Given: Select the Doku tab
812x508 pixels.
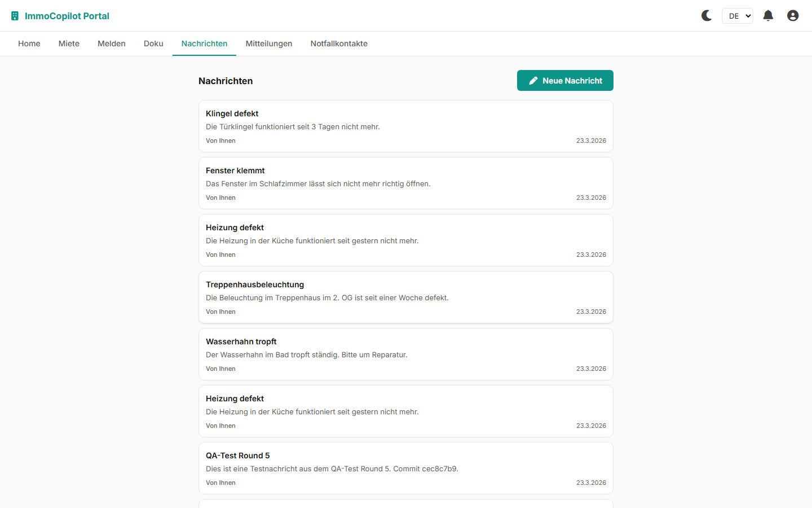Looking at the screenshot, I should click(153, 43).
